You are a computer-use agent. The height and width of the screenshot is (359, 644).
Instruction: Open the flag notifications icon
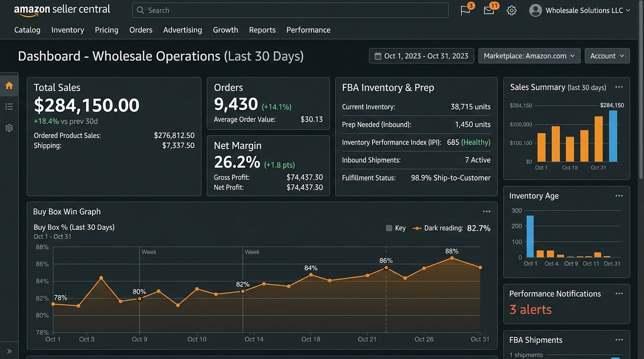pyautogui.click(x=465, y=10)
